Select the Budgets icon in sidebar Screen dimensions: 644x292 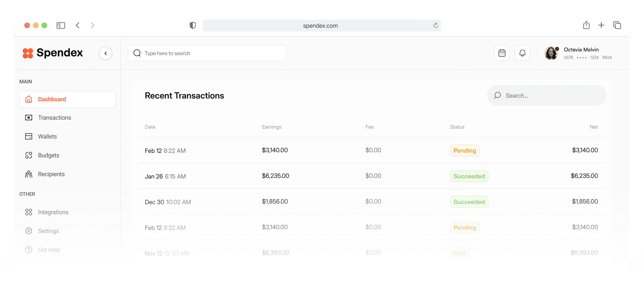point(29,155)
